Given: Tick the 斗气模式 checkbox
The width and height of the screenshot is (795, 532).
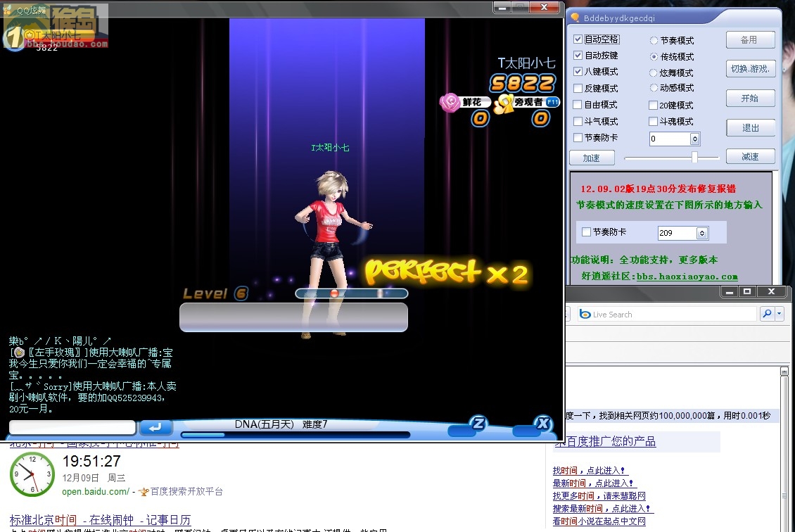Looking at the screenshot, I should pyautogui.click(x=578, y=121).
